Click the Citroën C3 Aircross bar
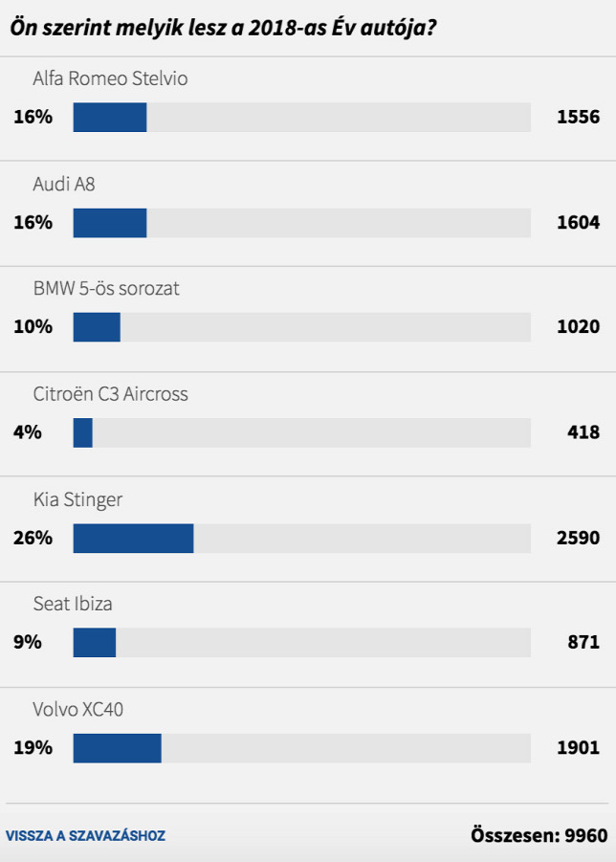The image size is (616, 862). tap(301, 432)
